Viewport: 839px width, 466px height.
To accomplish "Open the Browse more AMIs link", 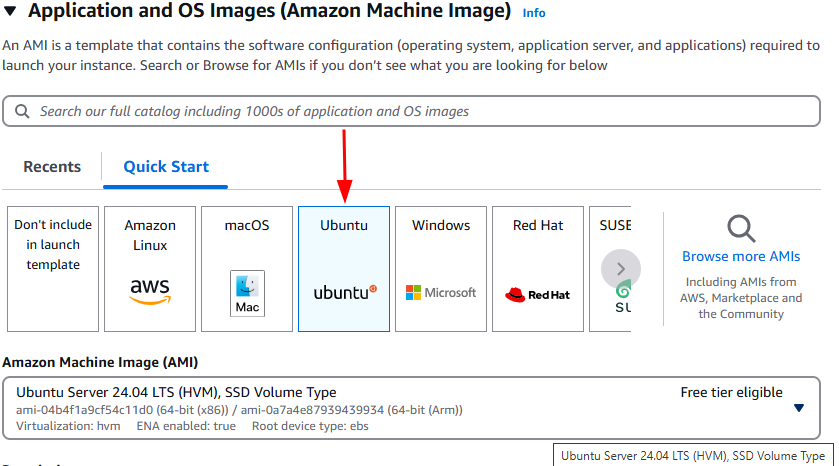I will coord(741,256).
